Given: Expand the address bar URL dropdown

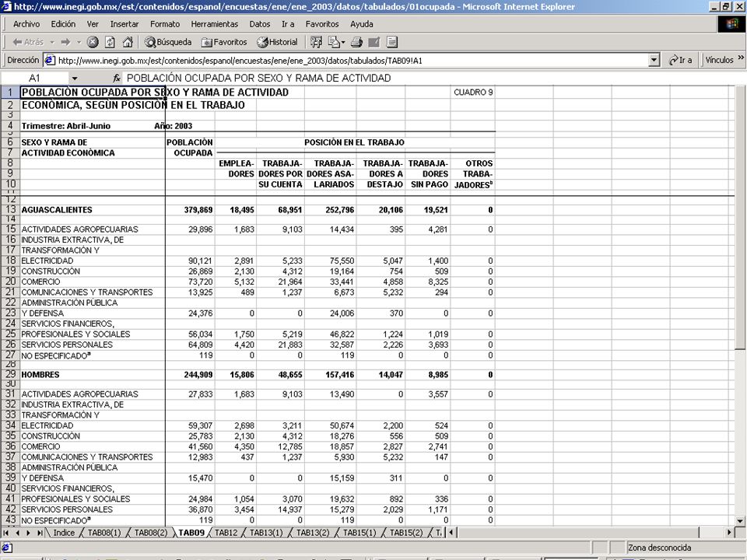Looking at the screenshot, I should tap(654, 61).
